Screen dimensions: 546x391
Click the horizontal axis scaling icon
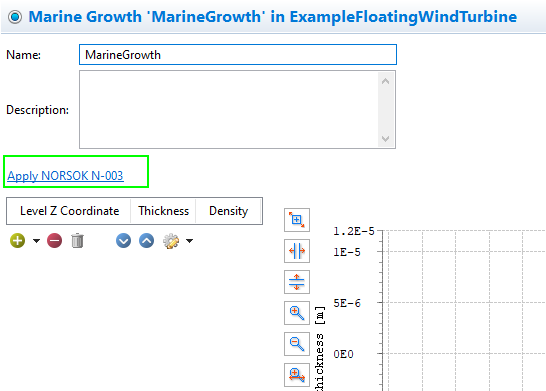(x=297, y=251)
